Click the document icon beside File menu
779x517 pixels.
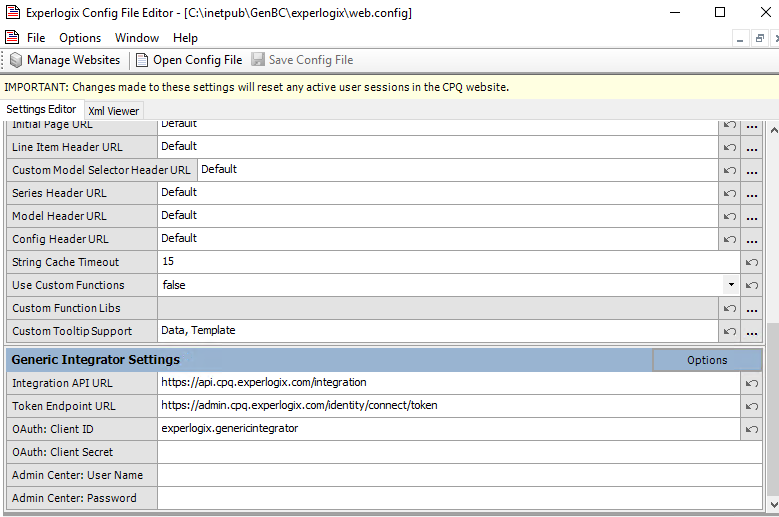(12, 37)
